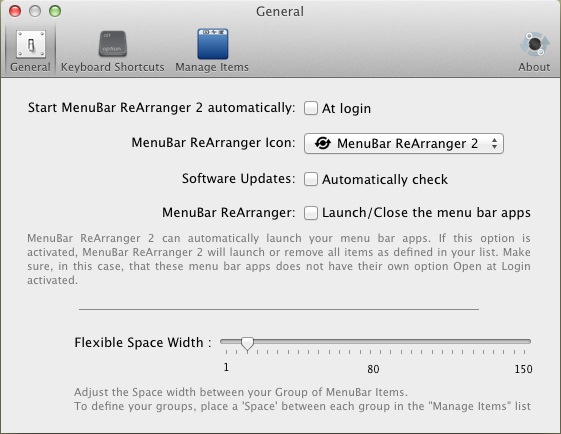Click slider track near the 80 mark

click(373, 342)
